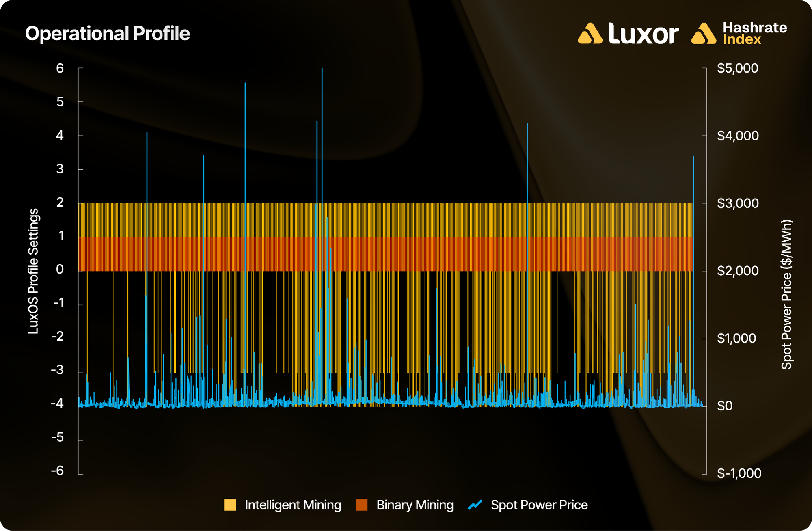The height and width of the screenshot is (531, 812).
Task: Click the LuxOS Profile Settings axis title
Action: [33, 271]
